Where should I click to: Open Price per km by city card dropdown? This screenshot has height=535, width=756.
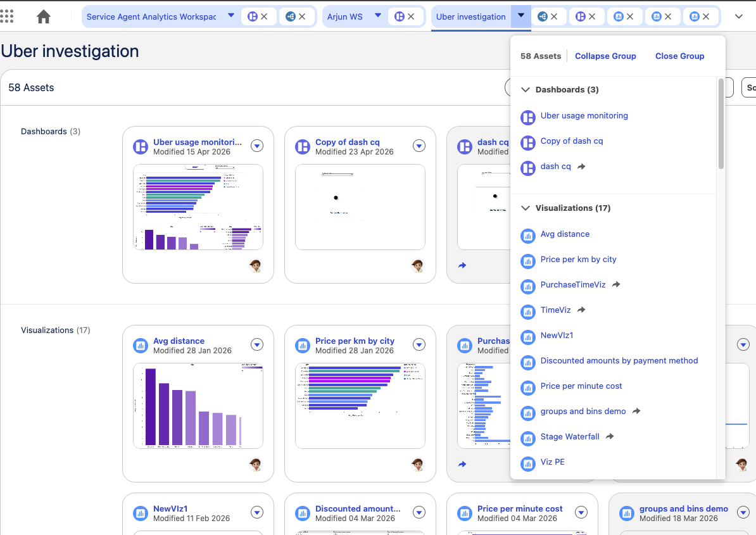coord(419,344)
